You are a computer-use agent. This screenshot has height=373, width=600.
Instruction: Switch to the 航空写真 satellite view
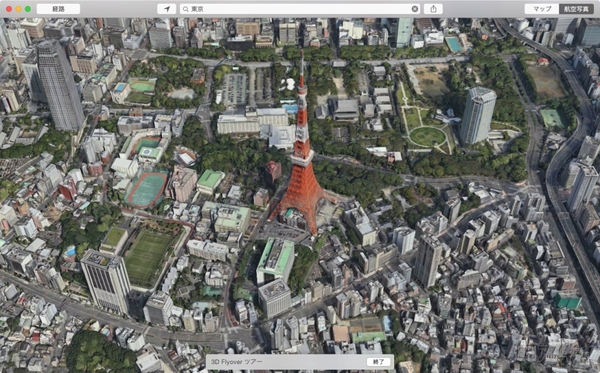coord(576,9)
